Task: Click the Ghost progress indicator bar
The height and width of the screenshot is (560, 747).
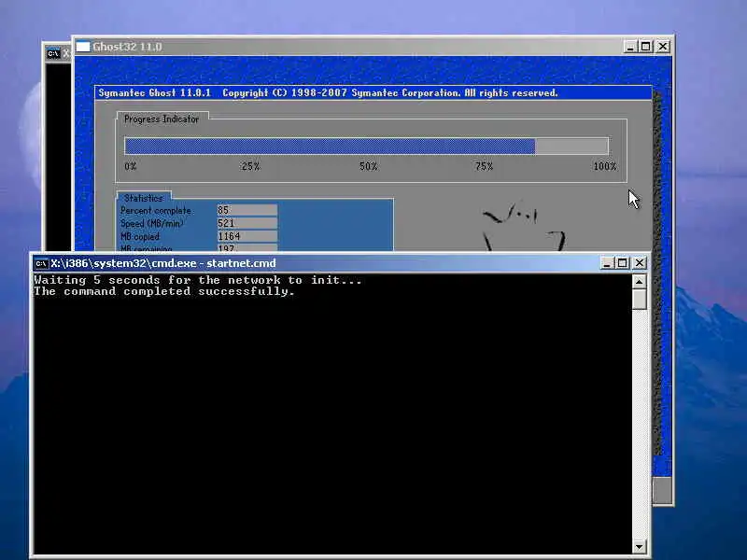Action: [x=366, y=147]
